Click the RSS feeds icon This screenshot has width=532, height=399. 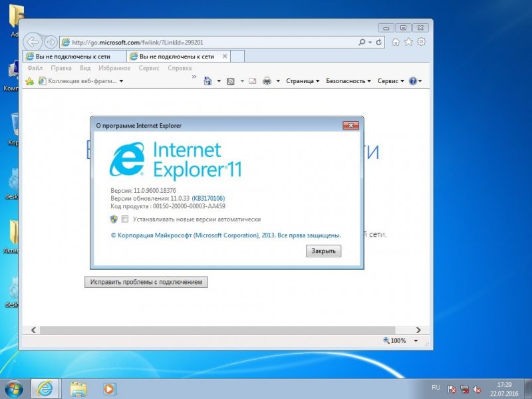(230, 81)
